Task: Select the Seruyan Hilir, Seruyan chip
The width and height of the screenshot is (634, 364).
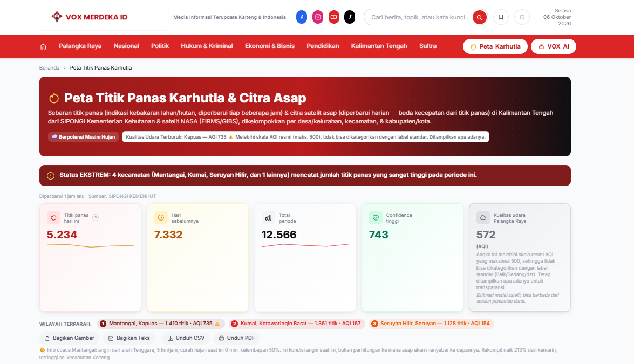Action: [x=431, y=324]
